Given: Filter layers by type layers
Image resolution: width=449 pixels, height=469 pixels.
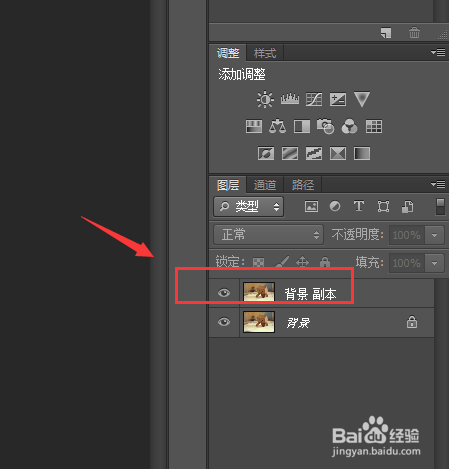Looking at the screenshot, I should 359,206.
